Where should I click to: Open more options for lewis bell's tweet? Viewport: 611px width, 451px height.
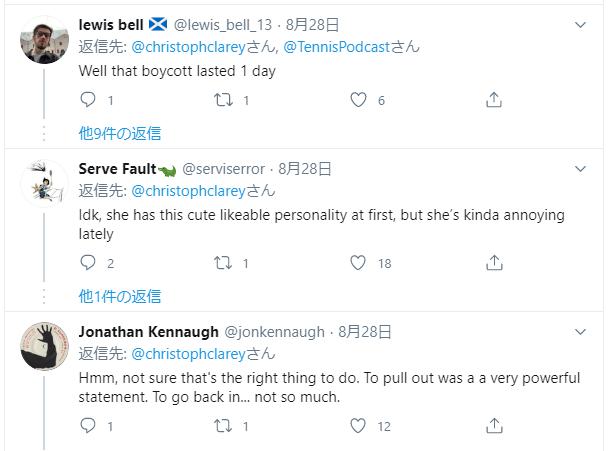click(x=581, y=25)
